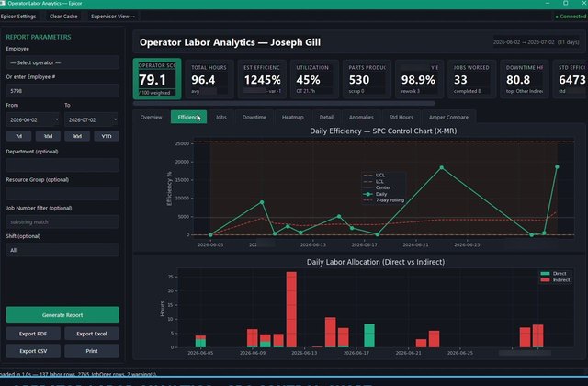The height and width of the screenshot is (386, 588).
Task: Select the Jobs Worked 33 card
Action: 471,79
